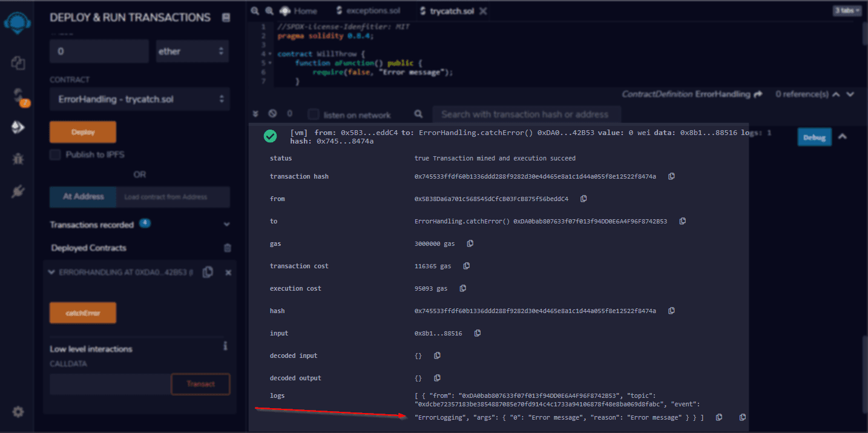The height and width of the screenshot is (433, 868).
Task: Click the Transact button
Action: (200, 384)
